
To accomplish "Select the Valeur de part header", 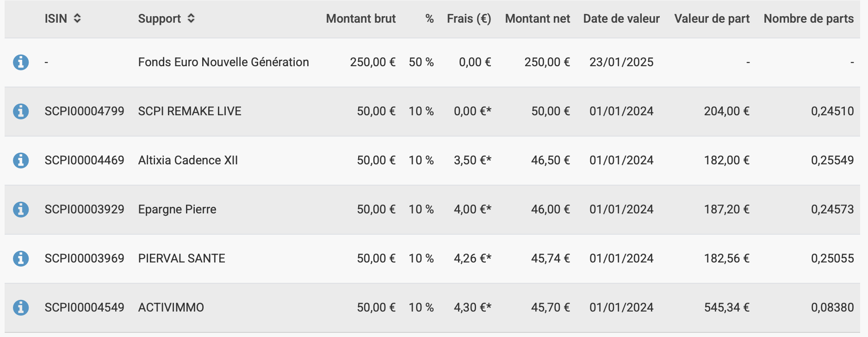I will point(712,19).
